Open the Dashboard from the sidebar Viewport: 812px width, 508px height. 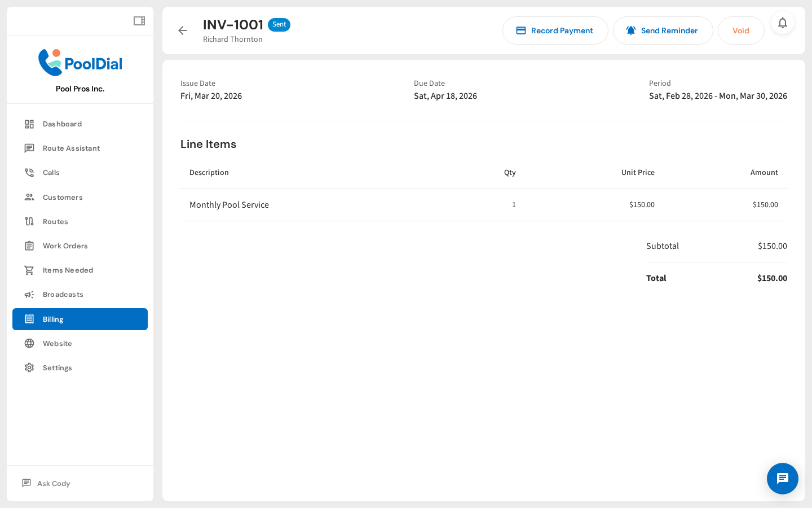click(62, 124)
